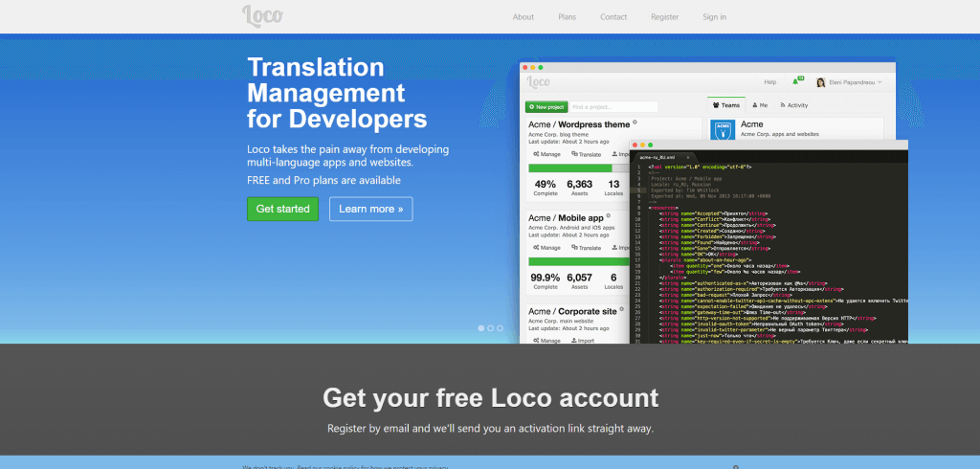Click the notification bell in dashboard preview
980x469 pixels.
click(x=797, y=82)
